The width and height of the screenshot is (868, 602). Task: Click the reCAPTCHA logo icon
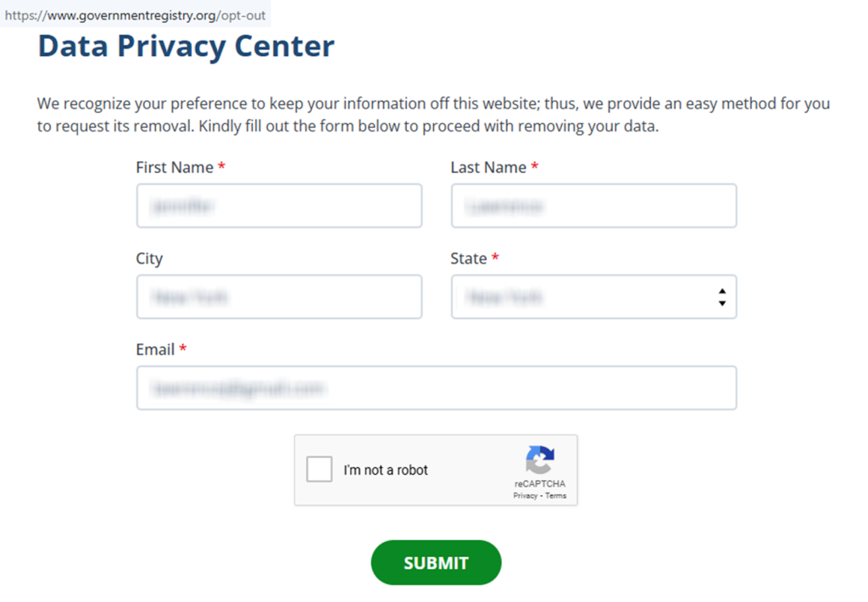pos(540,460)
